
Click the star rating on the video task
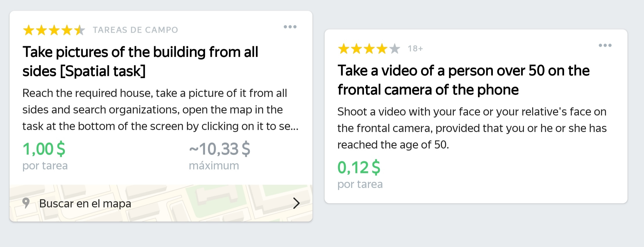point(369,49)
